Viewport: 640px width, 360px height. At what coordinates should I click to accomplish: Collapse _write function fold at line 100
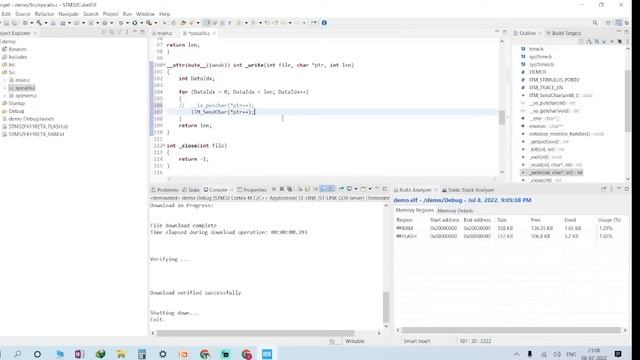click(x=164, y=65)
